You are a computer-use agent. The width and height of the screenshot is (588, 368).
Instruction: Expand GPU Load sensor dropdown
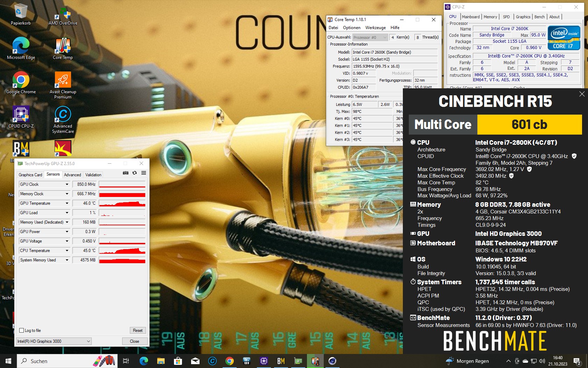click(67, 213)
